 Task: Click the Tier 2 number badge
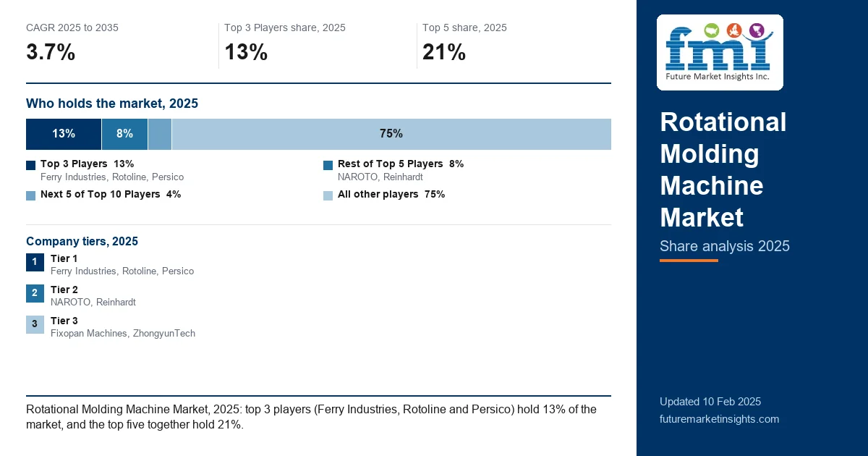35,293
